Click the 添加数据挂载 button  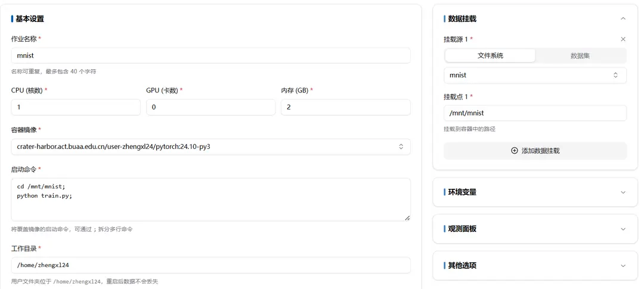click(x=535, y=151)
